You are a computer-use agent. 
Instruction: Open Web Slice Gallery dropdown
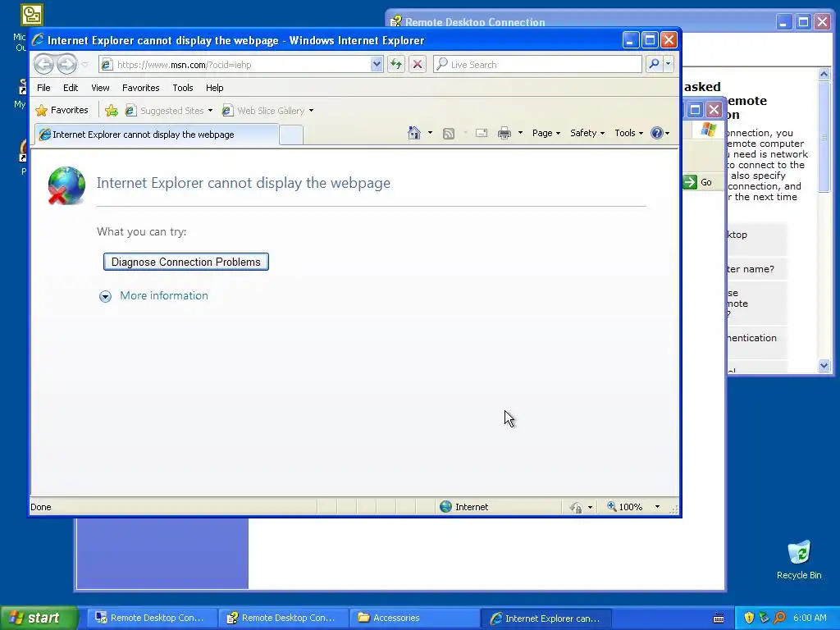(267, 111)
